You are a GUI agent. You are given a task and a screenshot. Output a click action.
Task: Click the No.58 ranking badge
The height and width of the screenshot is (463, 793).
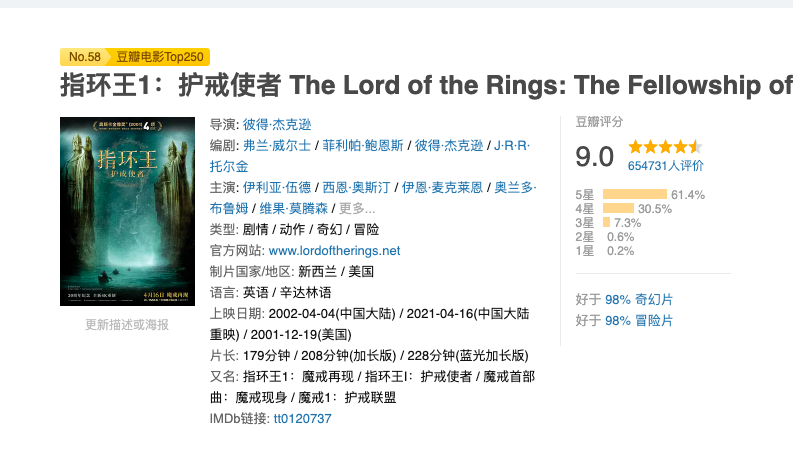pos(84,57)
